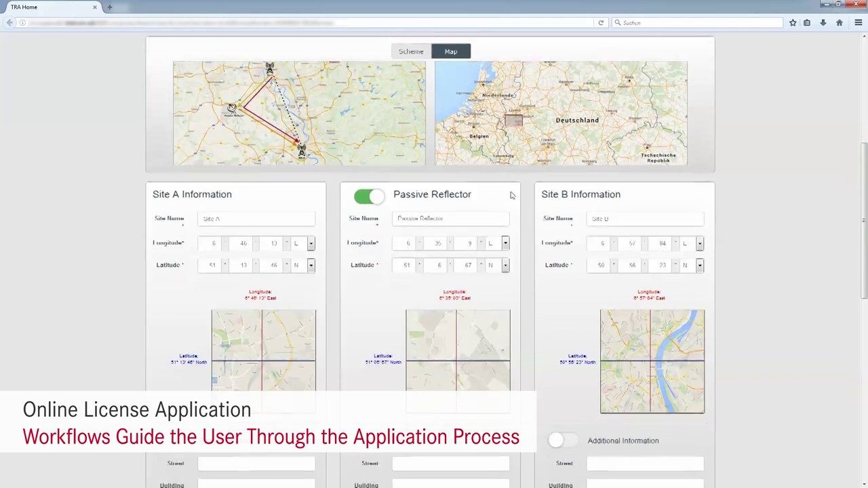
Task: Reload the page via the refresh icon
Action: (x=601, y=23)
